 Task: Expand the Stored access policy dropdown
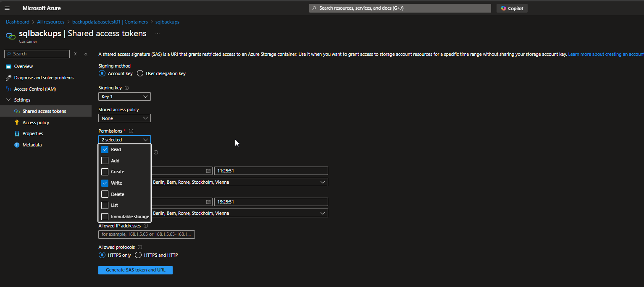tap(124, 118)
